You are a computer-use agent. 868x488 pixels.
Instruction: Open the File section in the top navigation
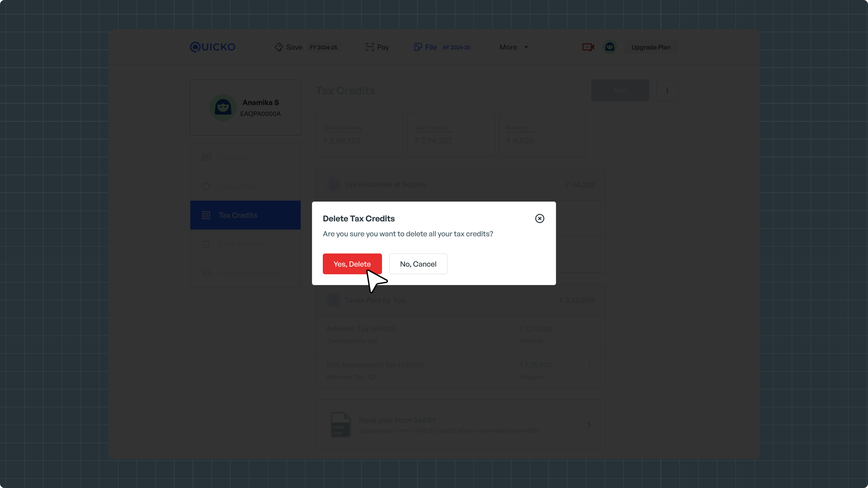coord(425,47)
